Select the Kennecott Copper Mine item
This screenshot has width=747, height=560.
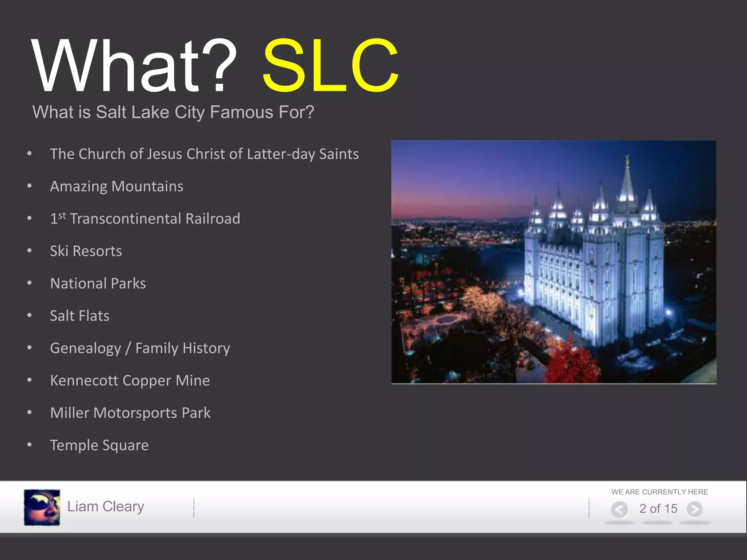pos(130,380)
